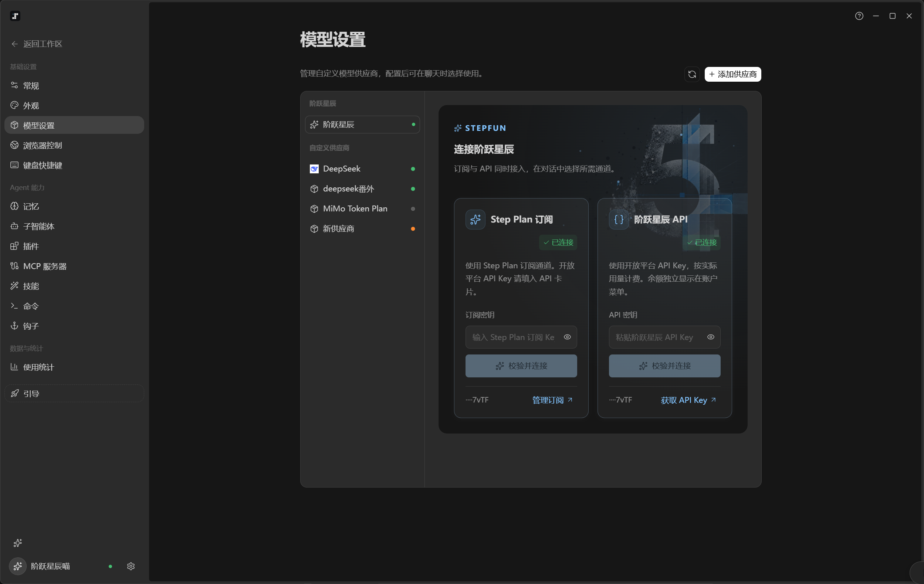Click the app logo at top left

coord(15,16)
